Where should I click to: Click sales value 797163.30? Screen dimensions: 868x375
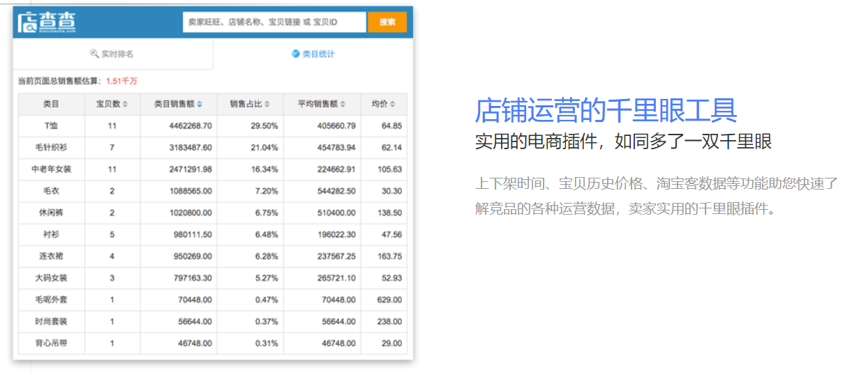coord(193,278)
